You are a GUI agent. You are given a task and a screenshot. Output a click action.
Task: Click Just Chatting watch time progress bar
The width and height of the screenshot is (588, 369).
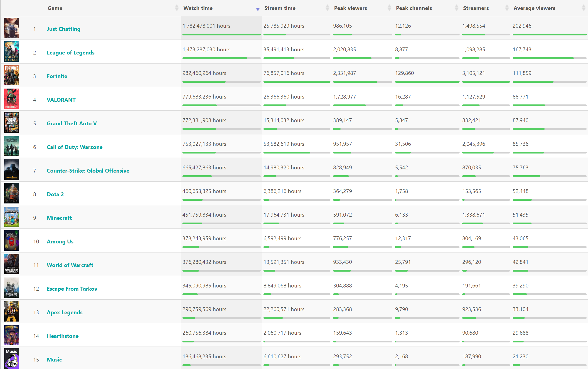coord(221,35)
